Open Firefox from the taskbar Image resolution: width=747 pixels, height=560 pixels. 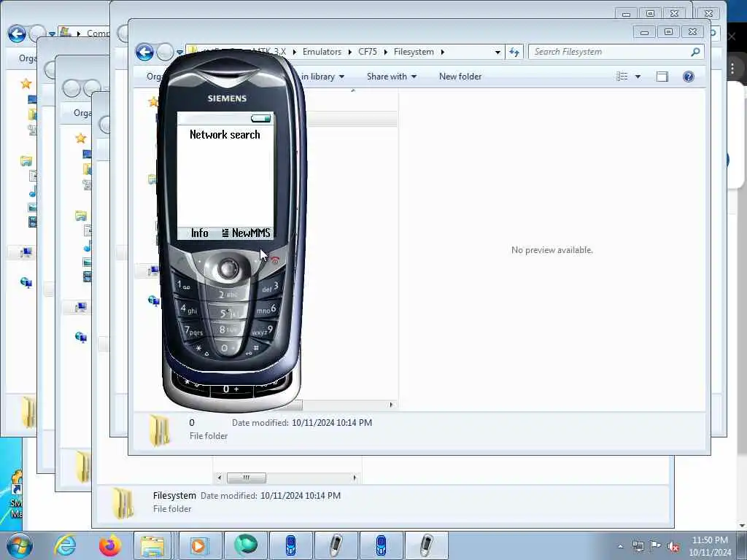109,545
